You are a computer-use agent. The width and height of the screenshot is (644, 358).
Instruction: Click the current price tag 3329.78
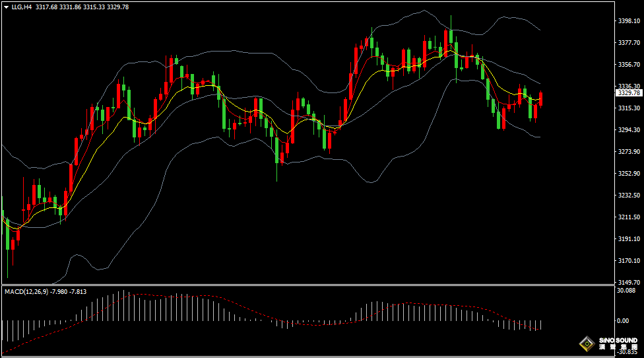click(x=629, y=93)
